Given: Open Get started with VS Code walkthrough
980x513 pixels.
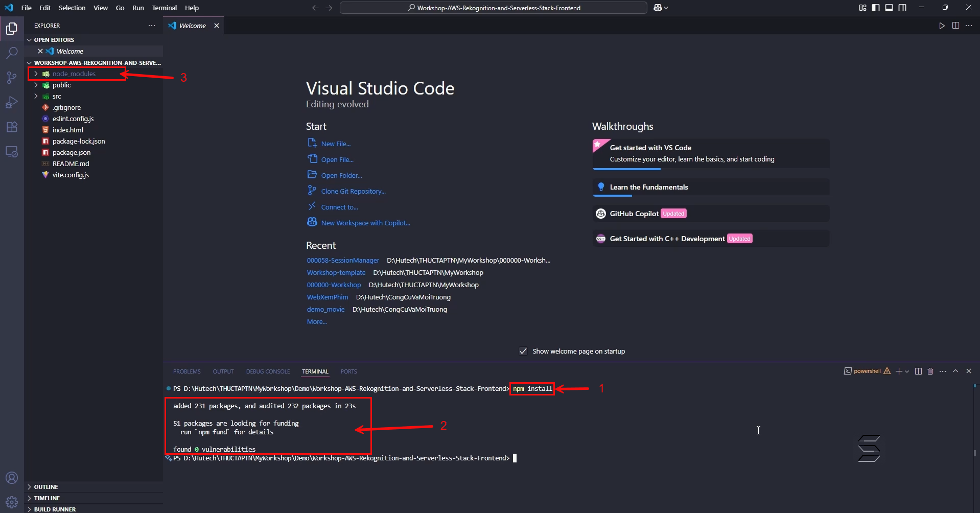Looking at the screenshot, I should [711, 153].
